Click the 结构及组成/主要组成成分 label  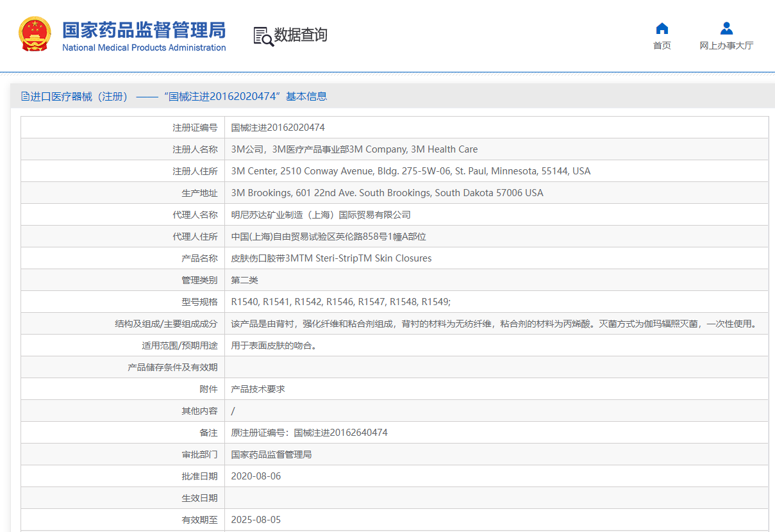[166, 324]
